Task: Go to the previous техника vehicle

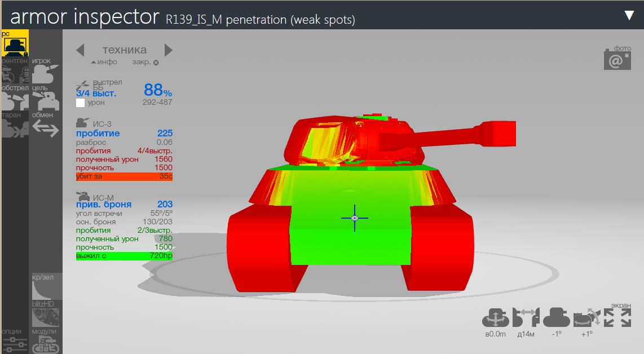Action: click(x=81, y=50)
